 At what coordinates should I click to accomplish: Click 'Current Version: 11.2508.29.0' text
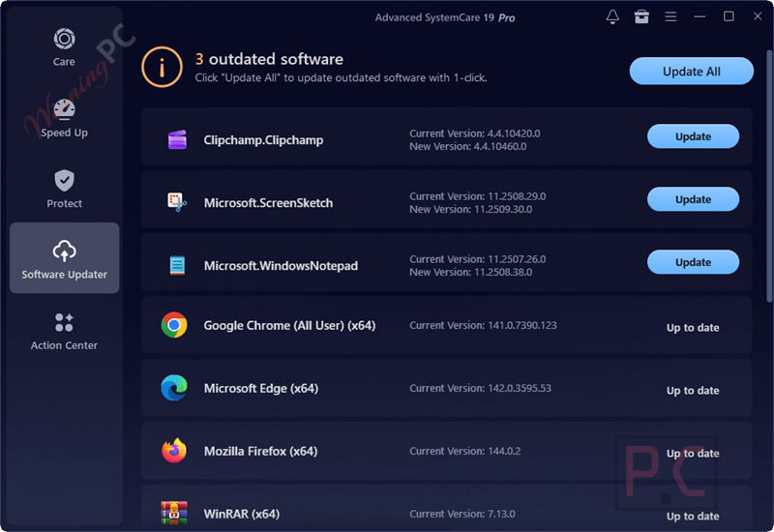pyautogui.click(x=478, y=196)
